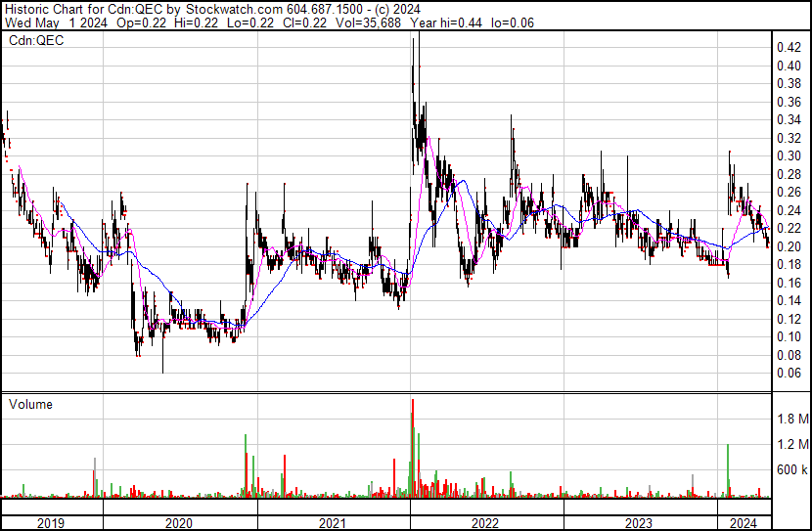
Task: Click the 0.42 price axis label
Action: point(788,47)
